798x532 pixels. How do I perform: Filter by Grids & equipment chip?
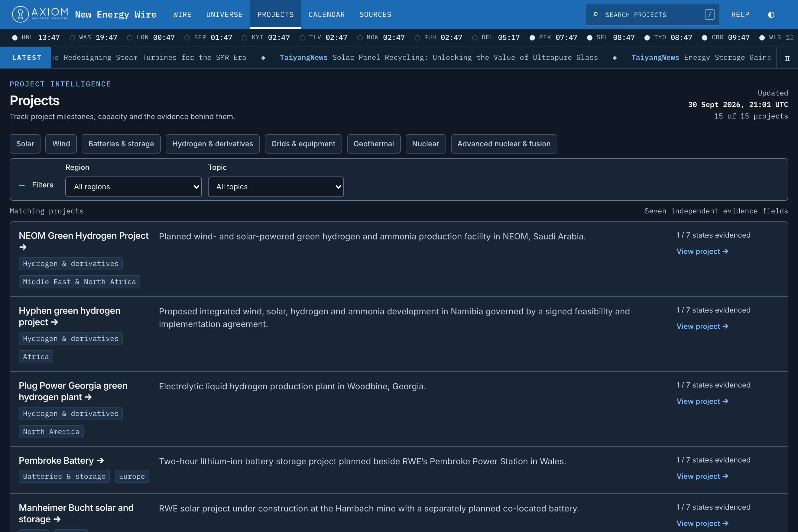point(303,144)
